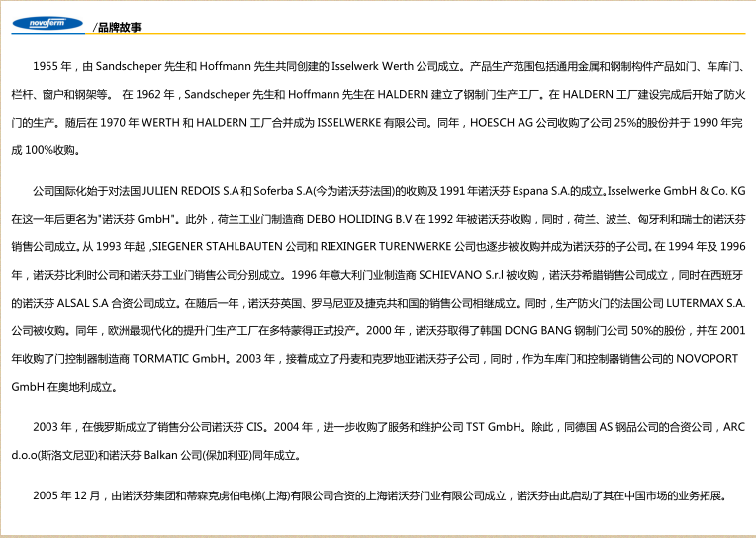Click the text 'ALSAL S.A'
Image resolution: width=756 pixels, height=538 pixels.
[x=82, y=303]
